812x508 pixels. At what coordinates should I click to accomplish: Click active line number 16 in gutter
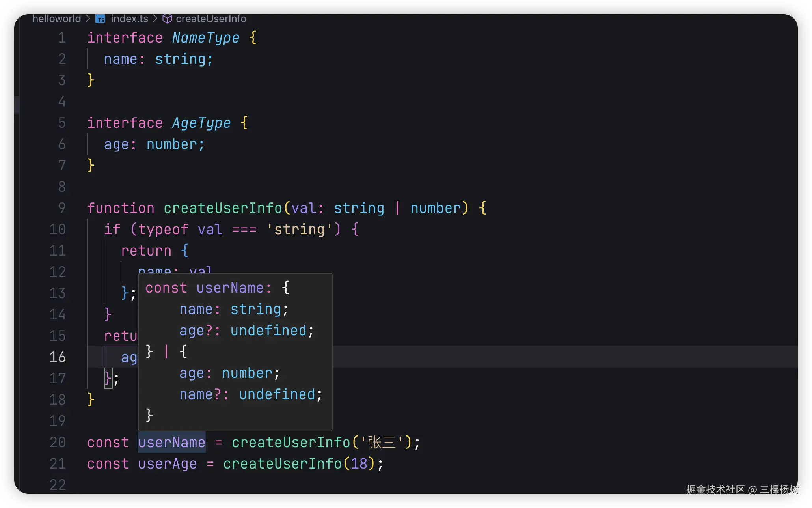coord(58,357)
